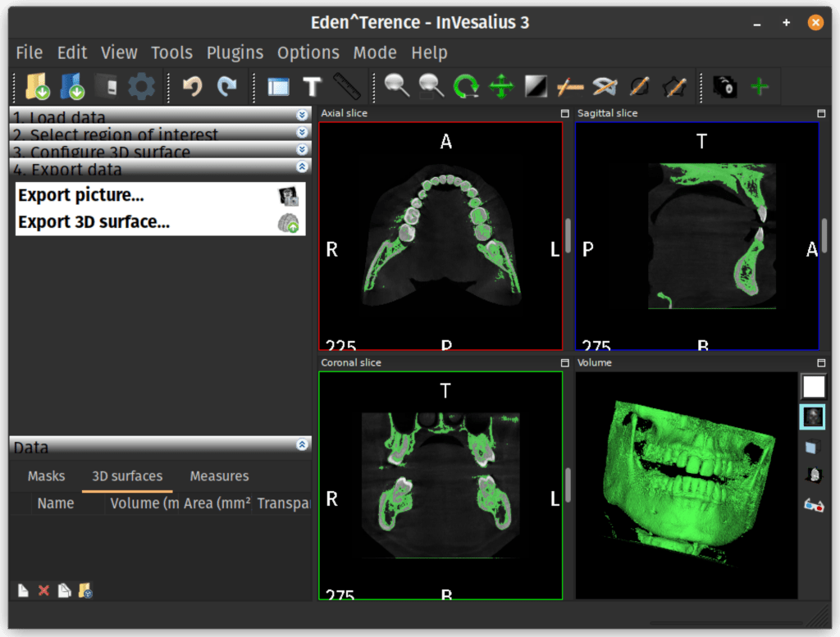Toggle the 3D stereo glasses icon
This screenshot has width=840, height=637.
(x=814, y=505)
